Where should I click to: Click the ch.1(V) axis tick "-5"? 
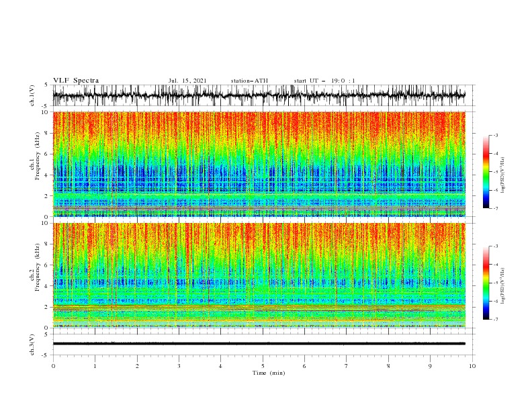coord(46,106)
